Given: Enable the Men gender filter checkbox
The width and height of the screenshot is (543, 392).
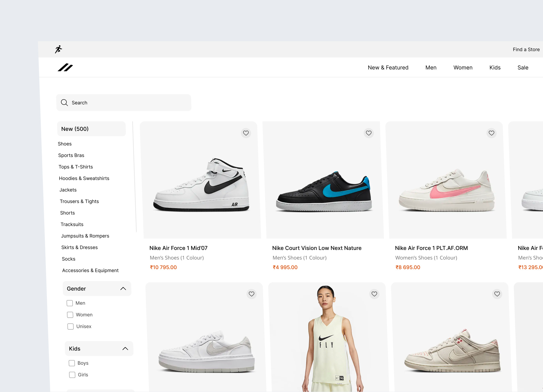Looking at the screenshot, I should pyautogui.click(x=69, y=303).
